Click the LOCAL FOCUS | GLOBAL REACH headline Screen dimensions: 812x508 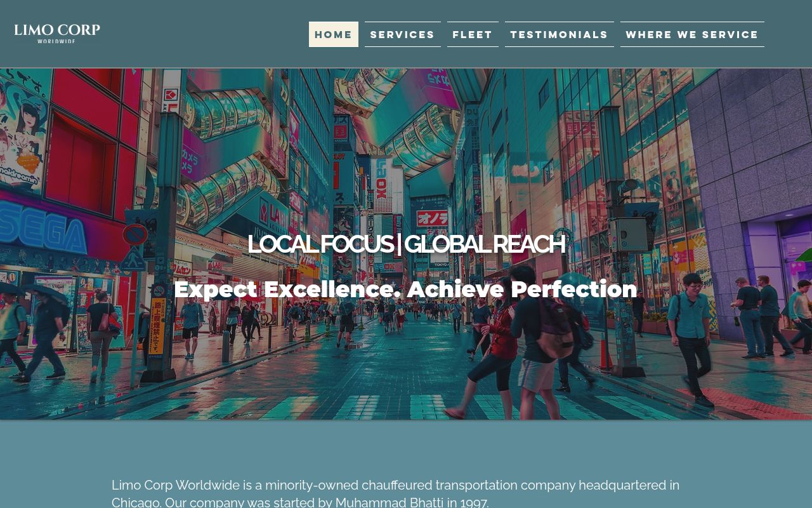click(406, 244)
